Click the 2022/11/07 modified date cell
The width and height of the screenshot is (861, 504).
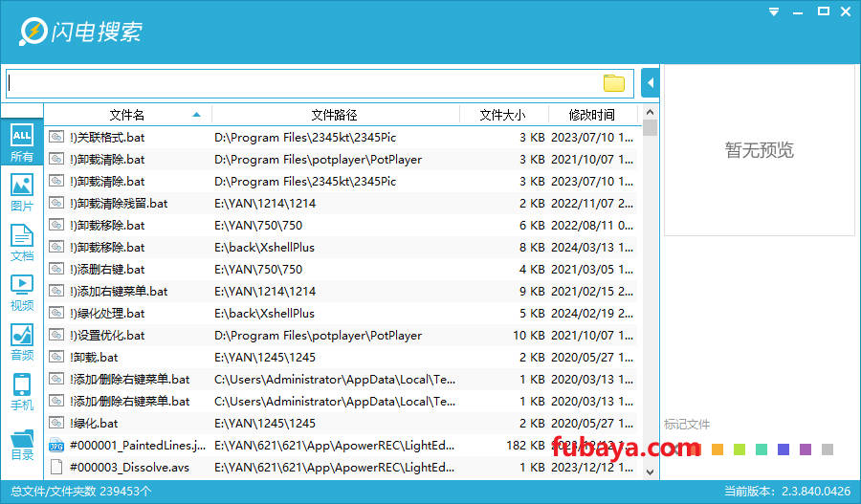(x=592, y=203)
